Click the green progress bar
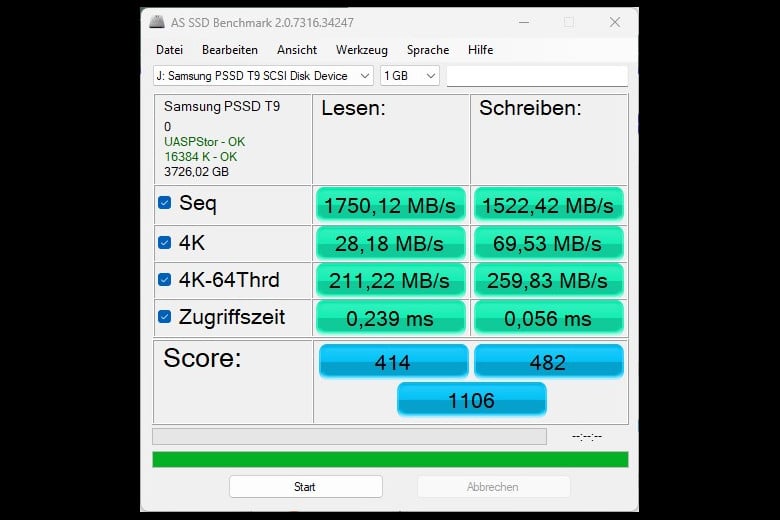The image size is (780, 520). tap(390, 459)
